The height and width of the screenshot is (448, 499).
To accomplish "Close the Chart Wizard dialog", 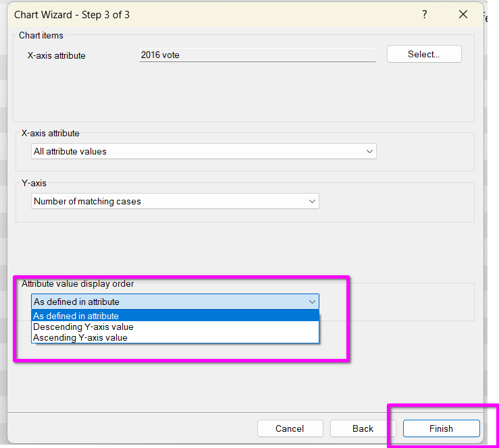I will pos(463,14).
